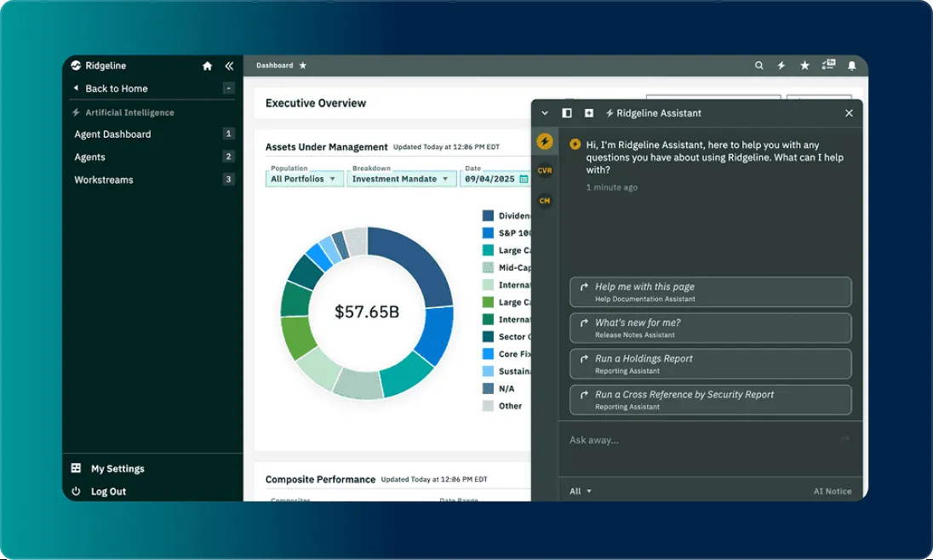Click the Dividend legend color swatch

[x=488, y=215]
